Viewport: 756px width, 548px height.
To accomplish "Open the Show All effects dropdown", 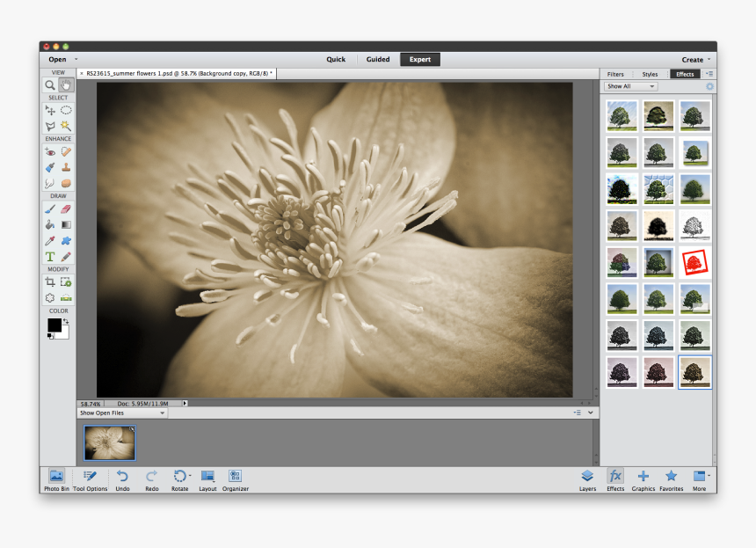I will coord(629,86).
